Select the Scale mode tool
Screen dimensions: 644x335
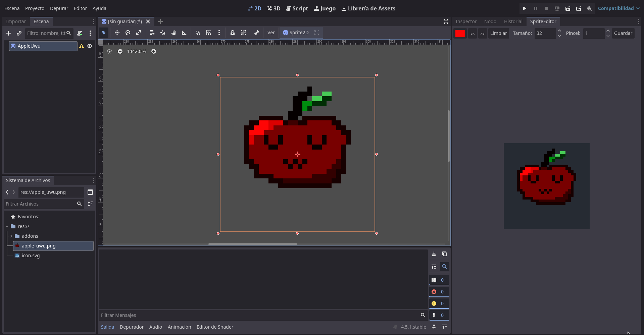[x=139, y=33]
